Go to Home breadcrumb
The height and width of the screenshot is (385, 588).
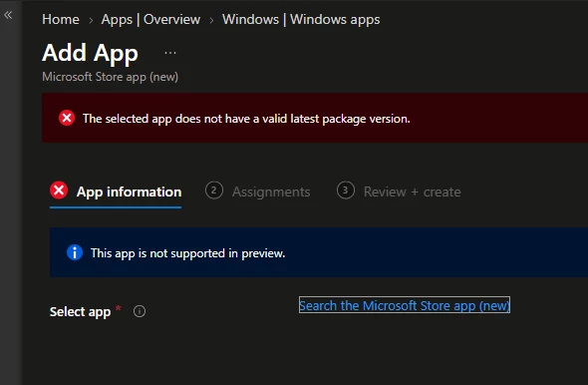click(x=61, y=19)
